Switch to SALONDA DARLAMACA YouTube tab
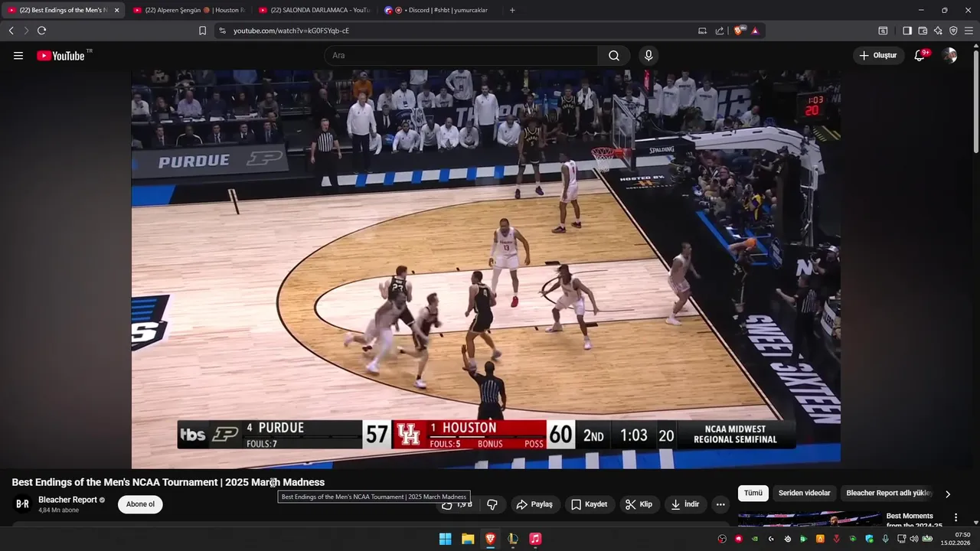980x551 pixels. click(313, 10)
